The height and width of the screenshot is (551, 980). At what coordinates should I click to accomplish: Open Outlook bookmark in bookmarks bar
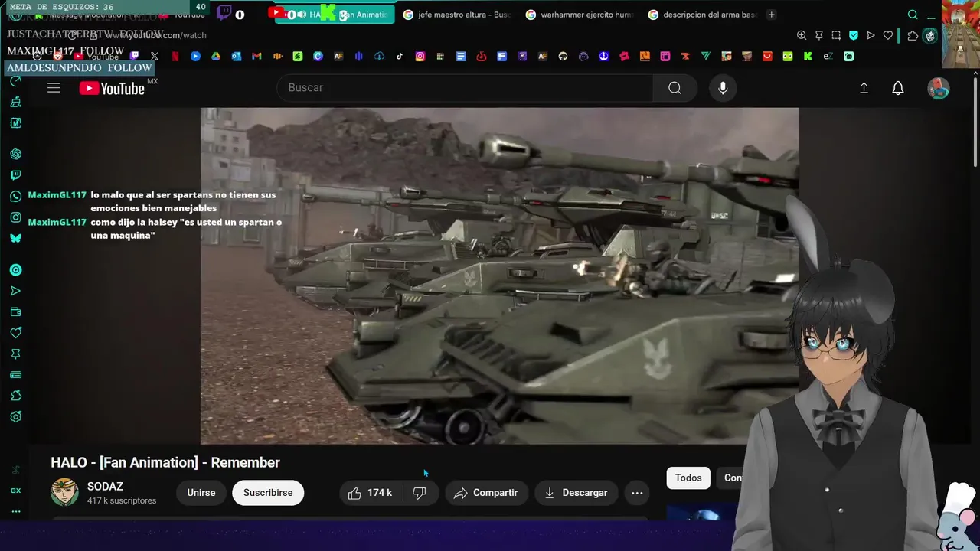pos(236,56)
